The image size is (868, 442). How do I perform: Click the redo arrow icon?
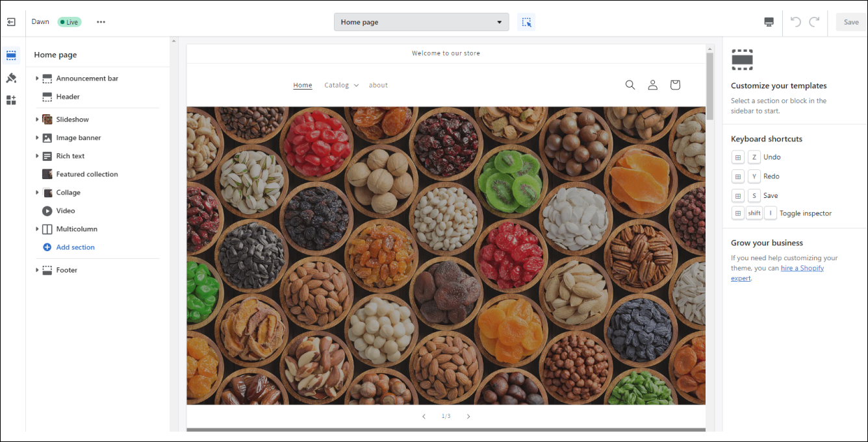[x=814, y=21]
